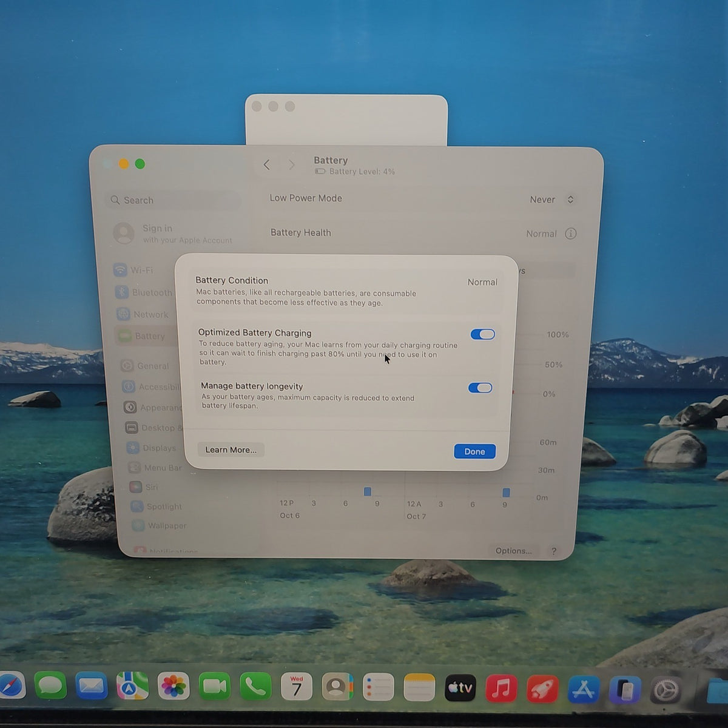Open General in the settings sidebar
The image size is (728, 728).
click(x=146, y=366)
